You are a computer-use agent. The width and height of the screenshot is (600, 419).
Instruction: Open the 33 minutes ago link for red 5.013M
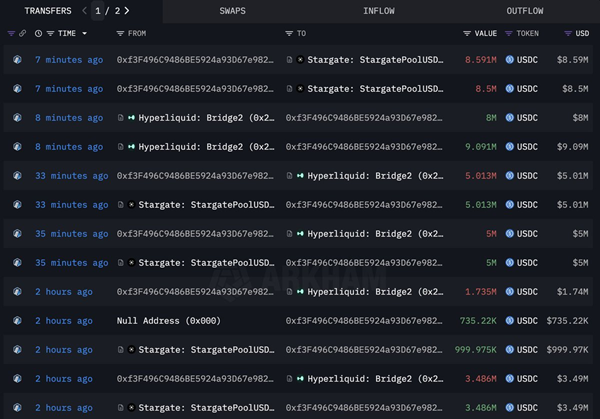coord(72,176)
